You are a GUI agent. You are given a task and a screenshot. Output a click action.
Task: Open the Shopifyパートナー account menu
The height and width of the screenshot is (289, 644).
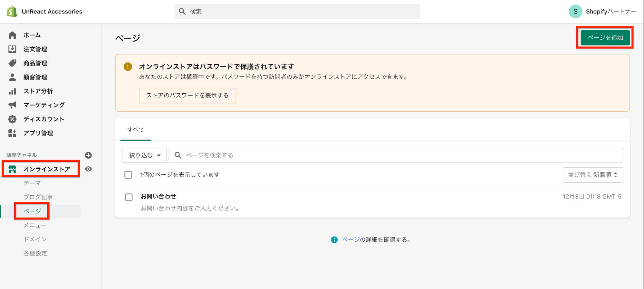(602, 12)
